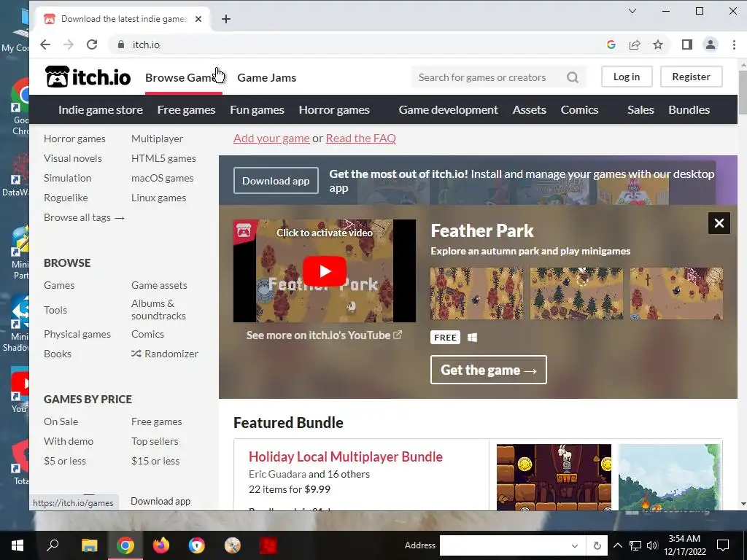
Task: Open the Read the FAQ link
Action: [x=360, y=138]
